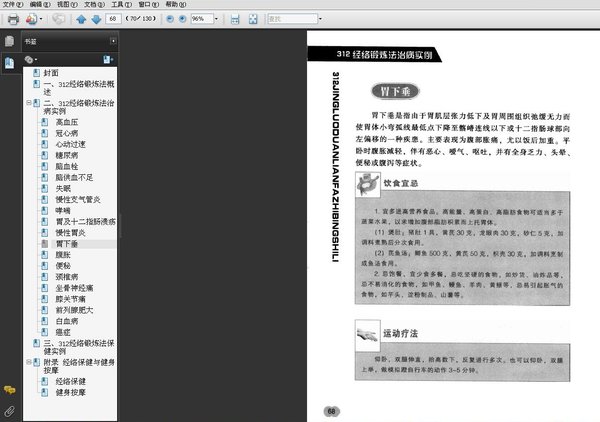The height and width of the screenshot is (422, 600).
Task: Open the Create PDF dropdown arrow
Action: tap(41, 19)
